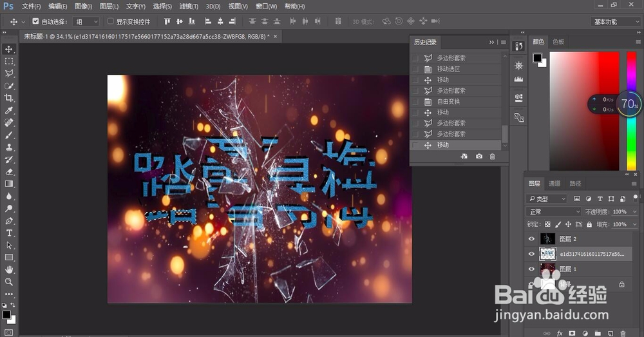
Task: Pick color in Color panel field
Action: pos(584,111)
